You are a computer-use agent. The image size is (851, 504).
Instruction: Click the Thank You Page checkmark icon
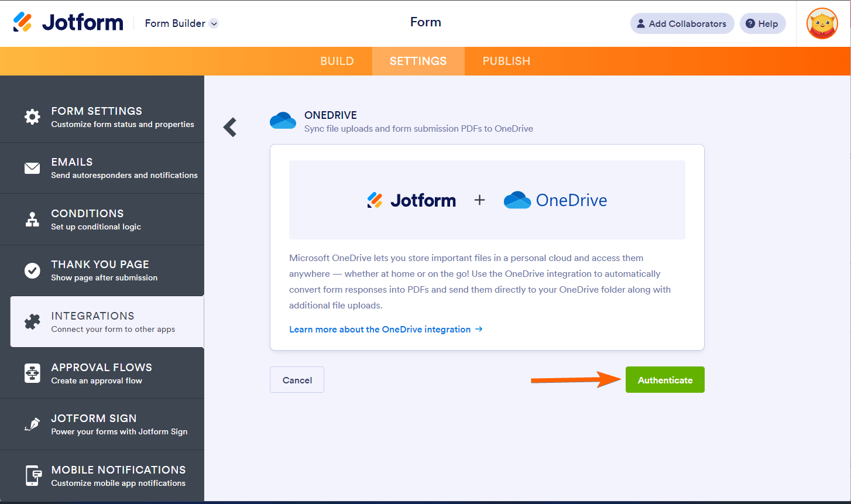tap(32, 270)
